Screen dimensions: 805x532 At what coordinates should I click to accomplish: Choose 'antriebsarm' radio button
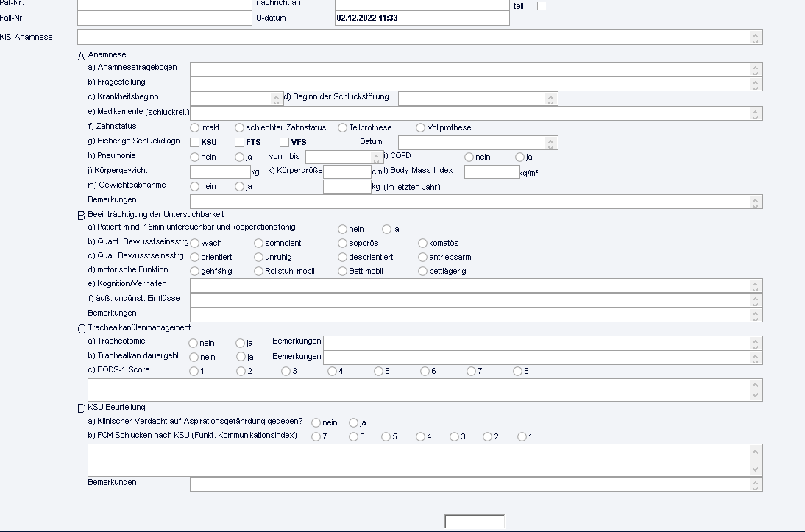click(x=422, y=257)
